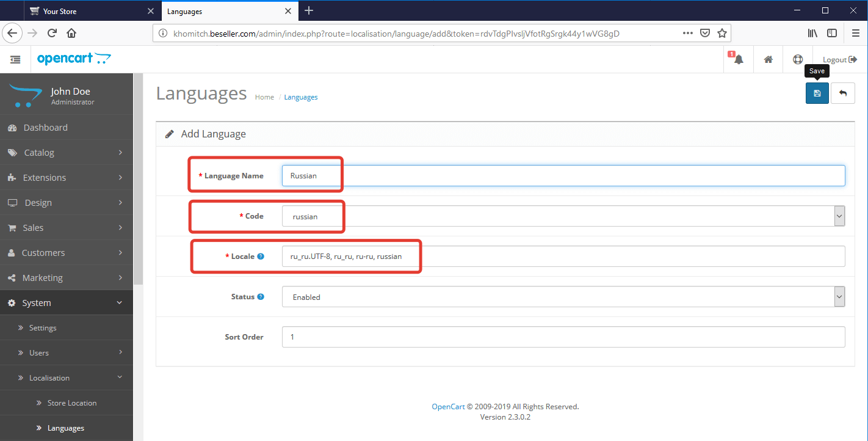This screenshot has width=868, height=441.
Task: Open the Firefox hamburger menu
Action: click(x=855, y=33)
